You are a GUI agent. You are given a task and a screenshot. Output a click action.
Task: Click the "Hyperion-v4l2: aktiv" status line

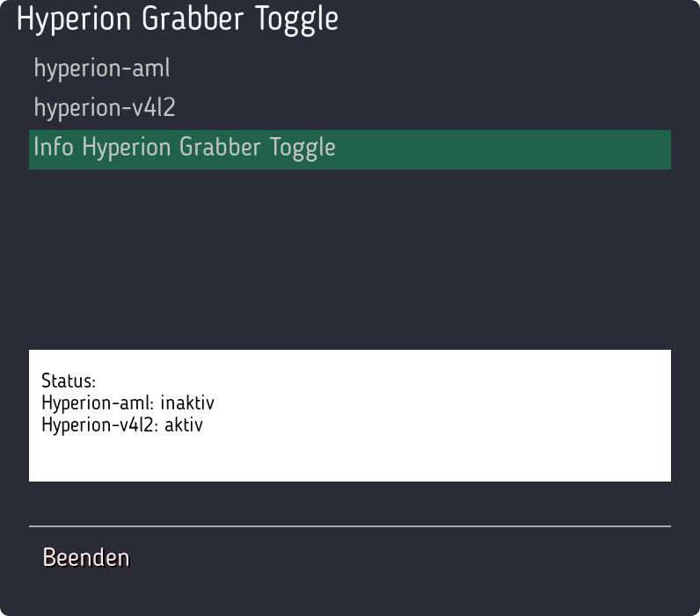122,425
